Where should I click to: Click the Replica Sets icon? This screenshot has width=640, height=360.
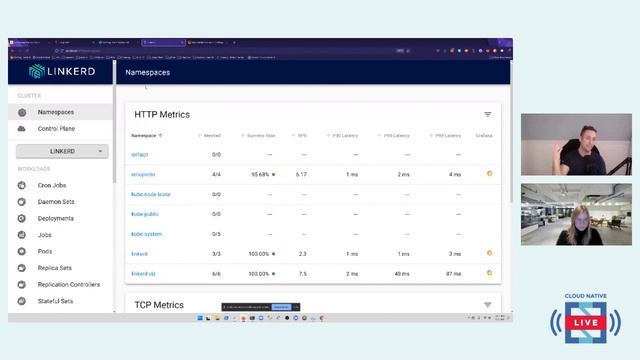22,268
